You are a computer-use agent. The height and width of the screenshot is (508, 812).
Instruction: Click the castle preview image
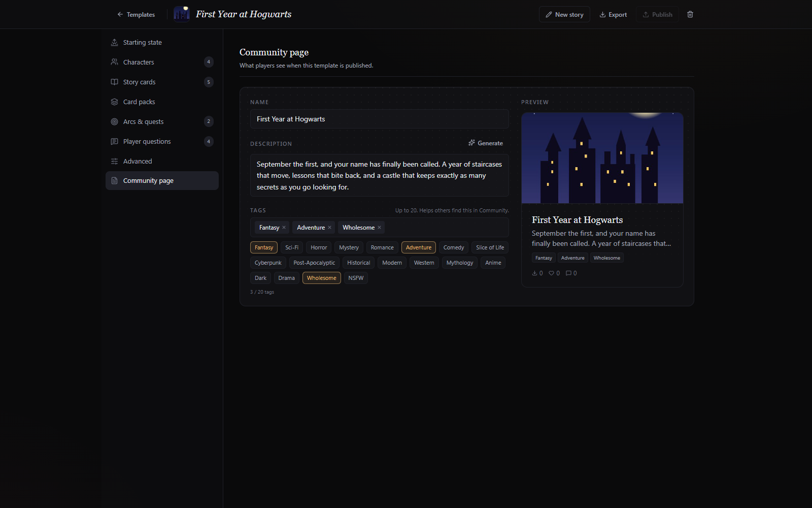(602, 158)
